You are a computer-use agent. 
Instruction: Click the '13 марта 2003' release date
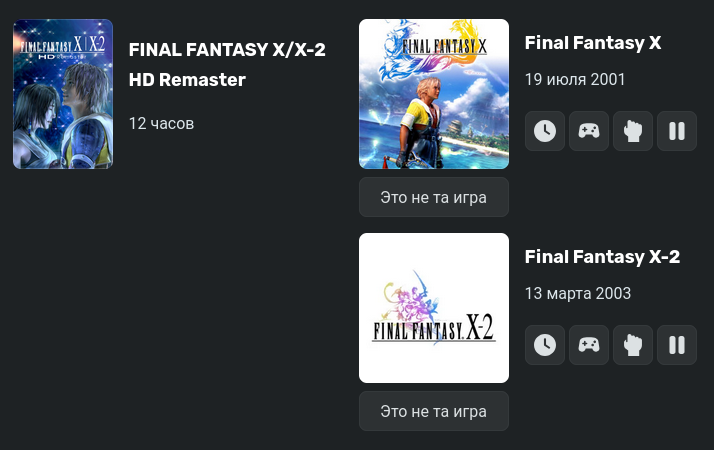click(577, 293)
